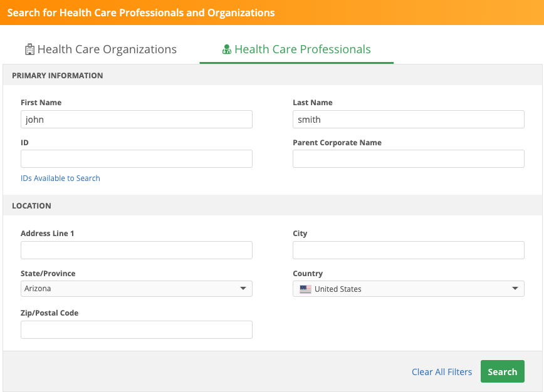
Task: Open the State/Province dropdown showing Arizona
Action: (x=136, y=289)
